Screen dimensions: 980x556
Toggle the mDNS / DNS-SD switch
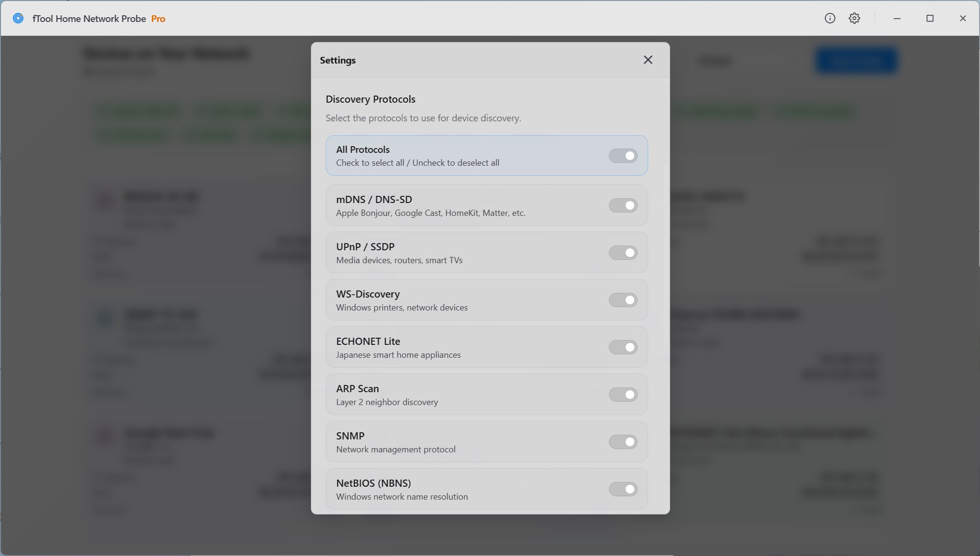point(623,205)
